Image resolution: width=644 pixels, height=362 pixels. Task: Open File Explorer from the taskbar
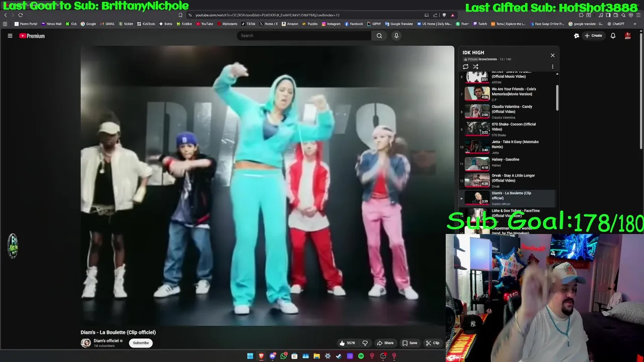[x=316, y=356]
